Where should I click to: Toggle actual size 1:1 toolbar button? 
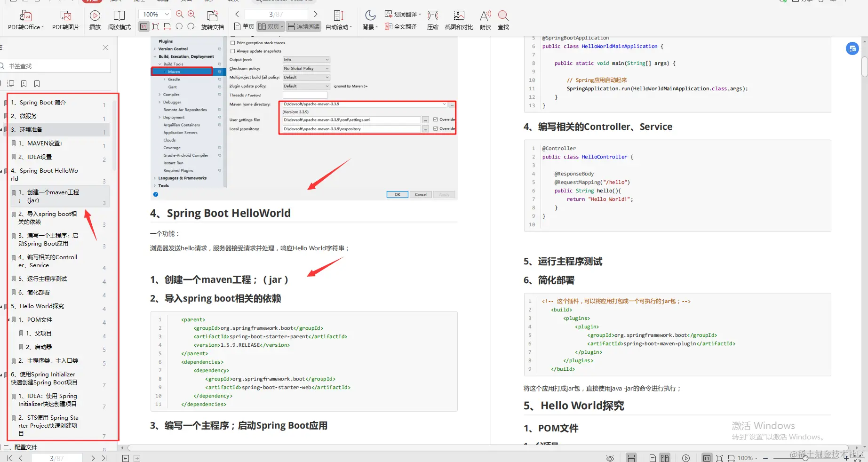click(144, 27)
